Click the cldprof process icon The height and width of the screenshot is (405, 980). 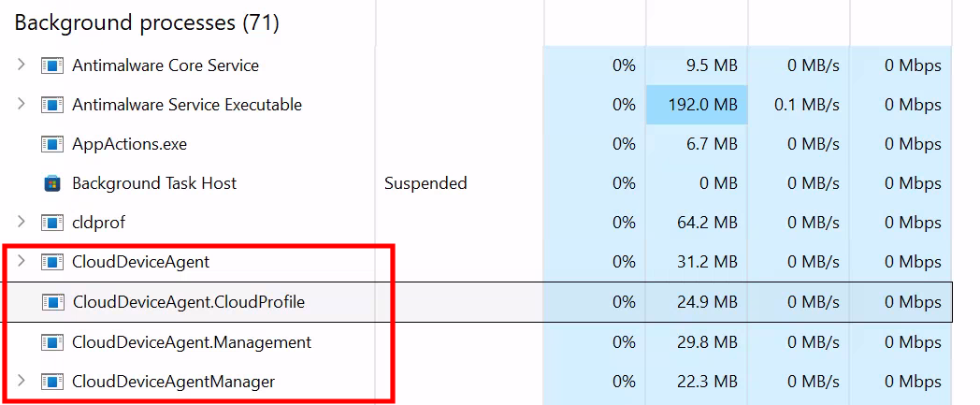pos(51,223)
